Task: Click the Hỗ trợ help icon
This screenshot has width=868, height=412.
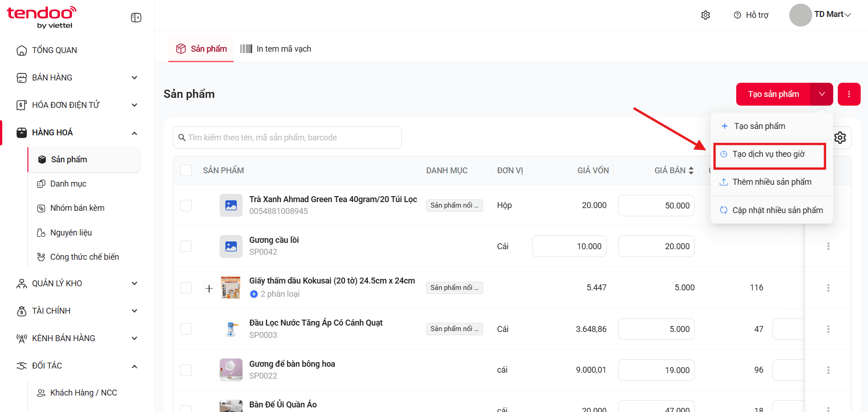Action: click(737, 15)
